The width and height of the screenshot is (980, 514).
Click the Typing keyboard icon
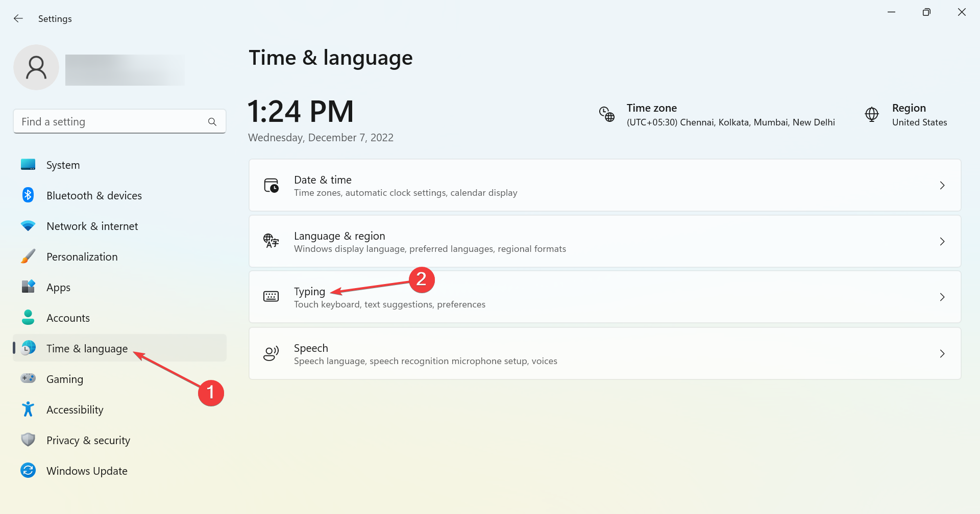click(x=271, y=296)
